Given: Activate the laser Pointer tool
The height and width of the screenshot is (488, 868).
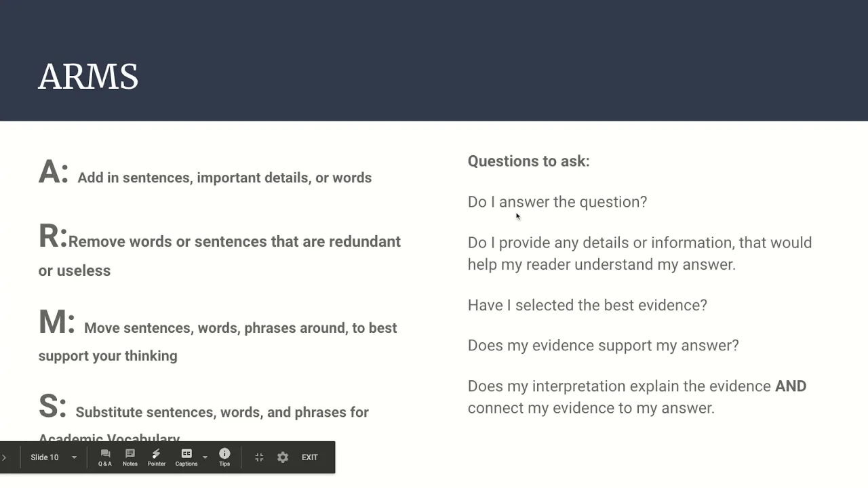Looking at the screenshot, I should [157, 457].
